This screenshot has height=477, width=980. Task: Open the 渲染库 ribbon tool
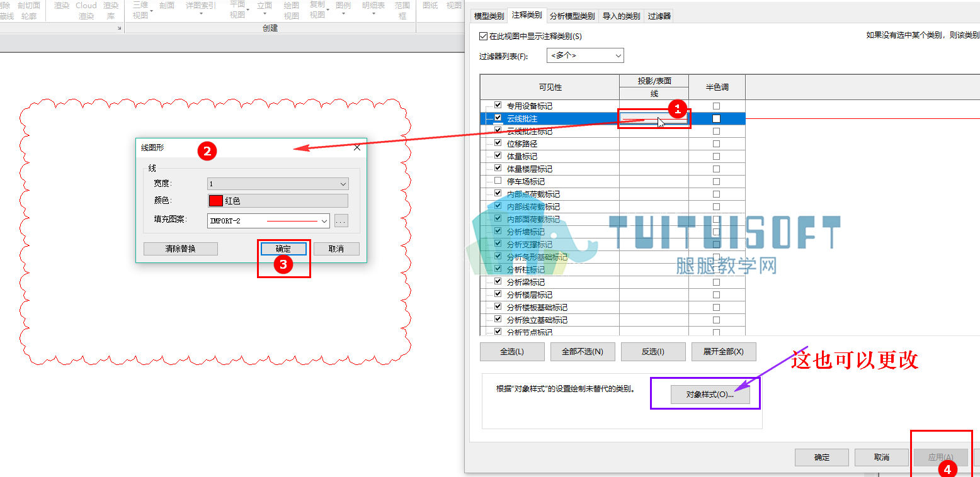111,10
